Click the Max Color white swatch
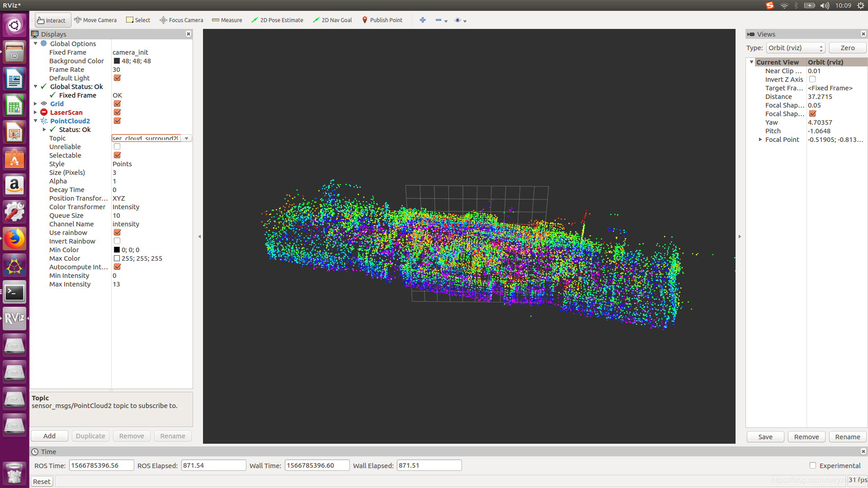Image resolution: width=868 pixels, height=488 pixels. [x=117, y=258]
